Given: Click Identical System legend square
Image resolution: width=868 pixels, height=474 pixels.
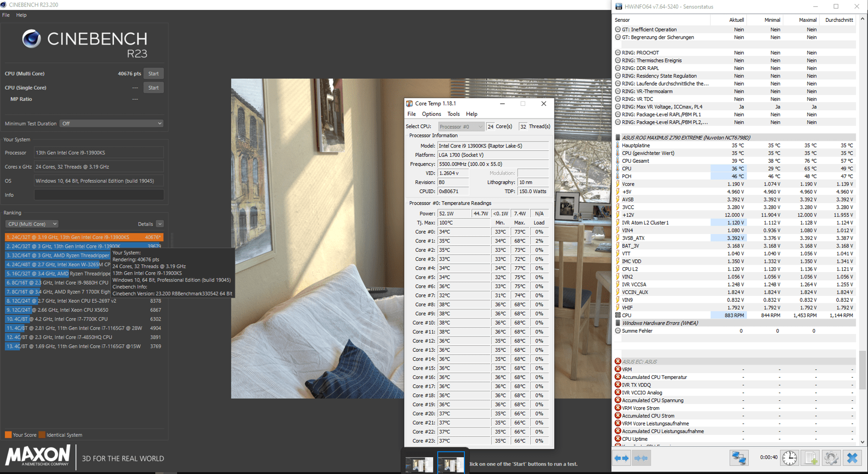Looking at the screenshot, I should coord(42,435).
